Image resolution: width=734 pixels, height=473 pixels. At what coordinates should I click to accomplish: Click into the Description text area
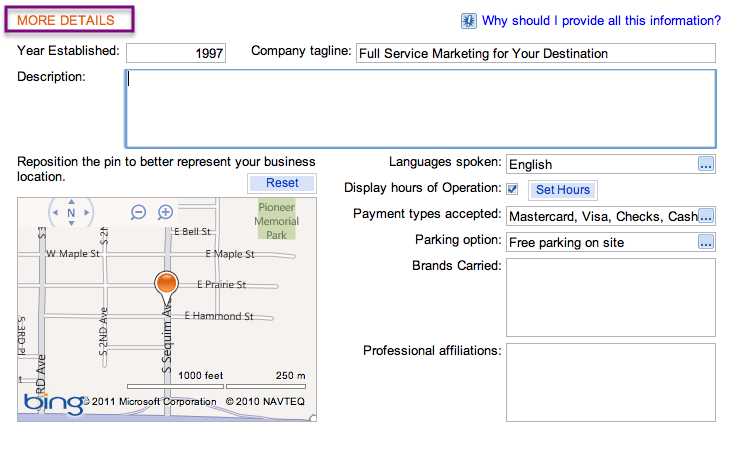(x=420, y=108)
